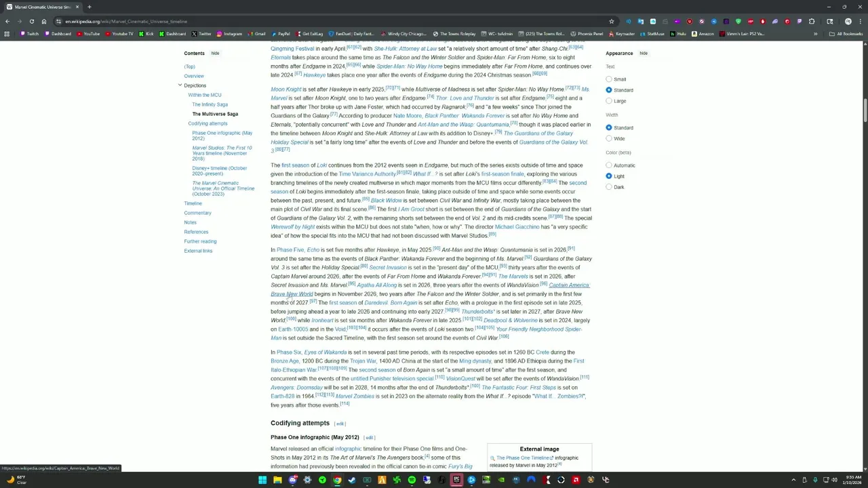Open the Chrome profile avatar
The image size is (868, 488).
(x=848, y=21)
